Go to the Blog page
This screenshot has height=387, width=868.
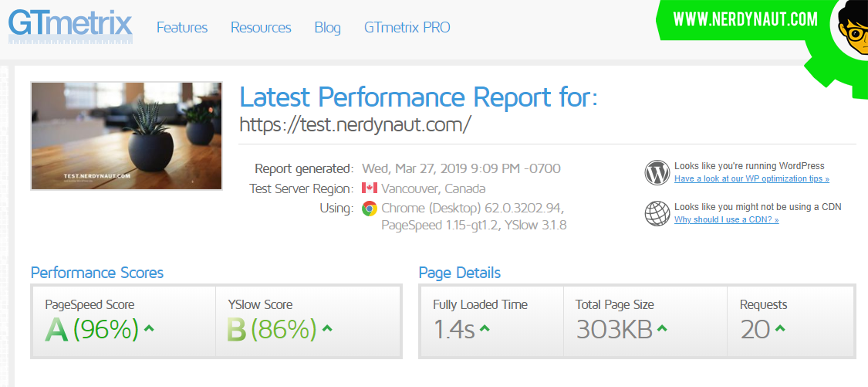(x=328, y=28)
